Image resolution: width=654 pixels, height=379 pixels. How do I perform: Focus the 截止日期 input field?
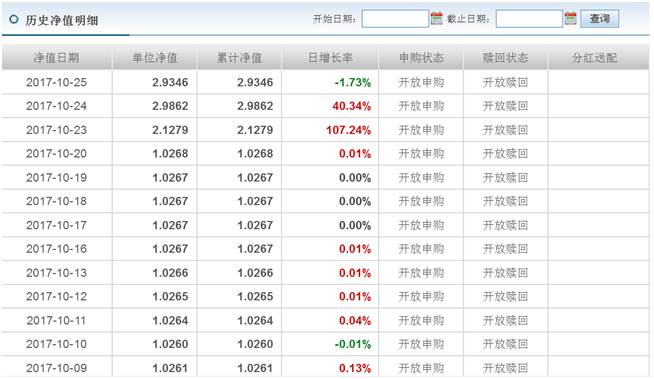click(529, 19)
